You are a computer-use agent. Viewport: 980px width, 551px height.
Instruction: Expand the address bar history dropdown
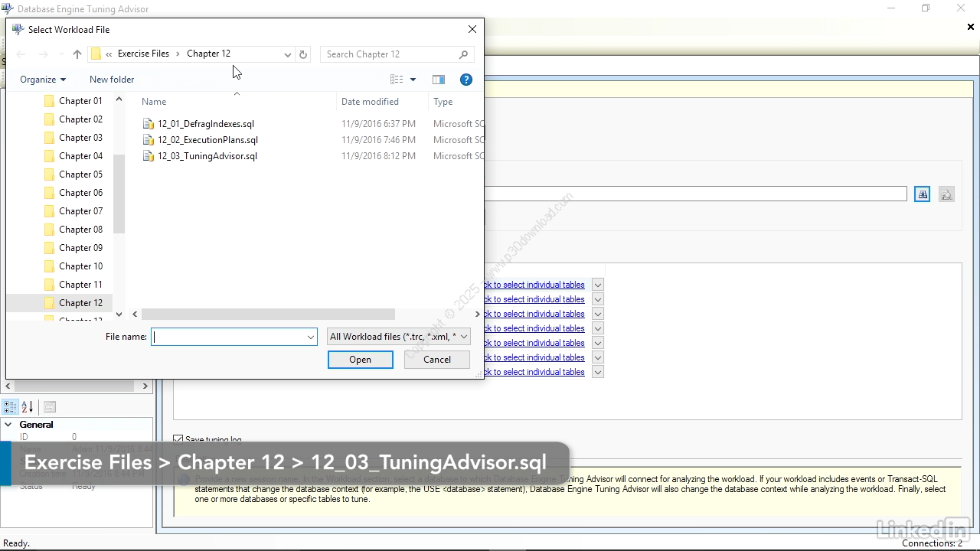288,54
